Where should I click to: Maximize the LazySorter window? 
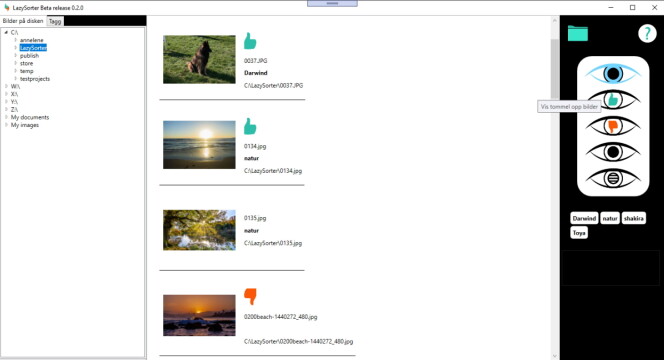coord(633,7)
